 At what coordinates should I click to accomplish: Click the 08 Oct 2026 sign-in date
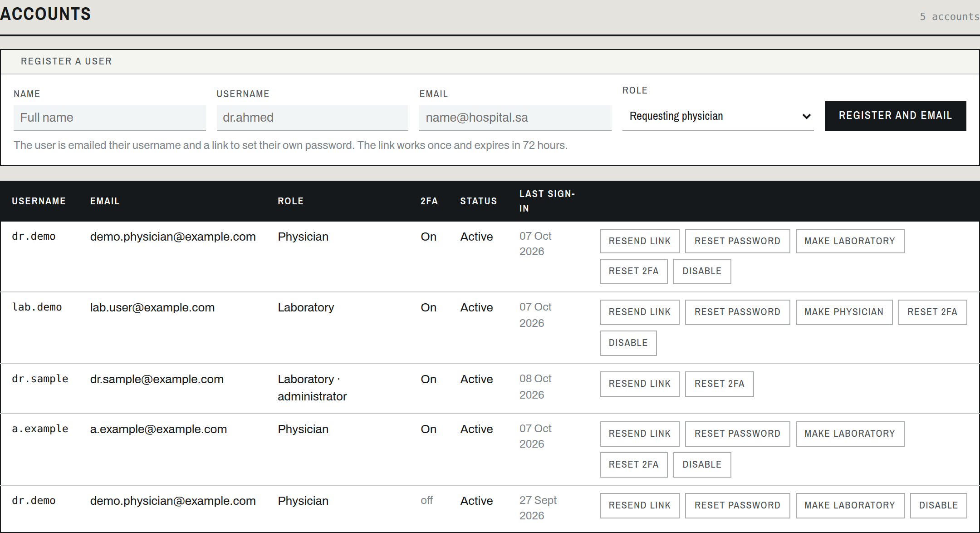point(535,387)
